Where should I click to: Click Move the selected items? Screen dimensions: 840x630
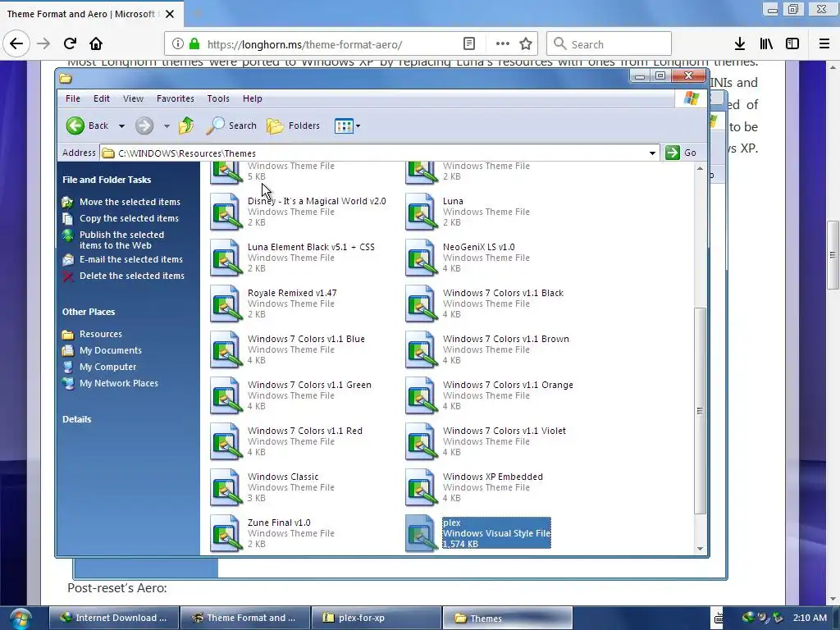coord(130,202)
